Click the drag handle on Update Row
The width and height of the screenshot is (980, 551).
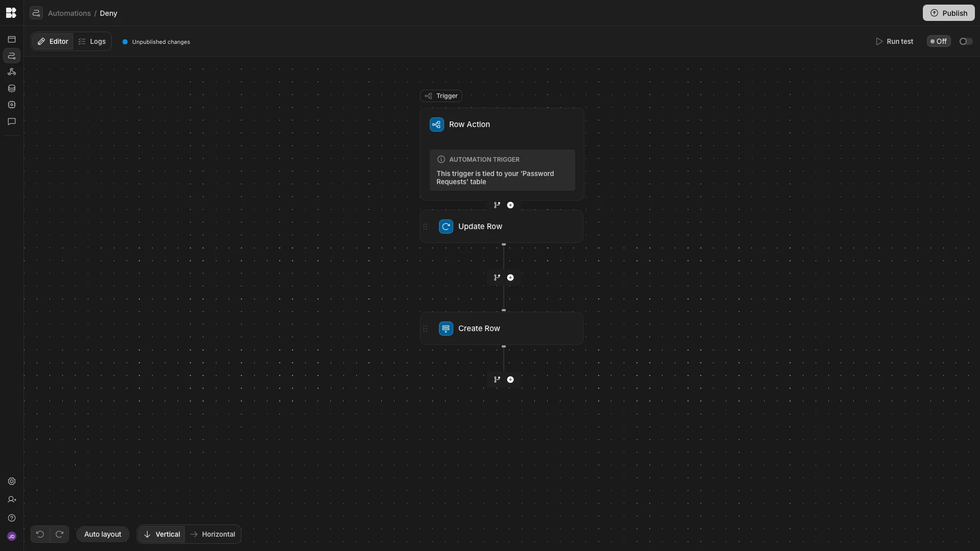click(425, 227)
